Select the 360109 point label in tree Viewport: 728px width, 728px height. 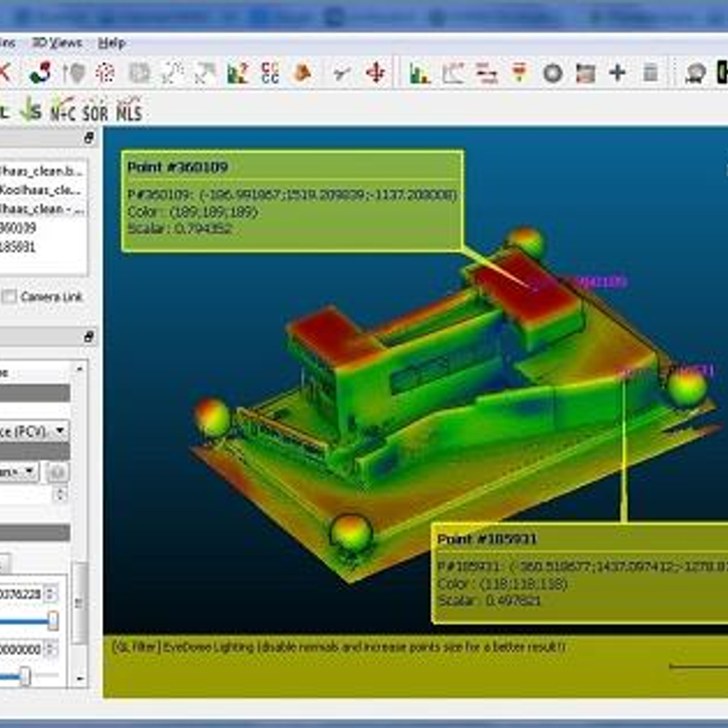pos(18,228)
